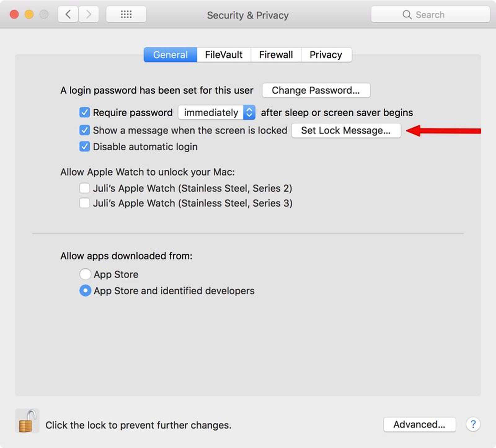Screen dimensions: 496x448
Task: Open the Advanced settings button
Action: pos(419,424)
